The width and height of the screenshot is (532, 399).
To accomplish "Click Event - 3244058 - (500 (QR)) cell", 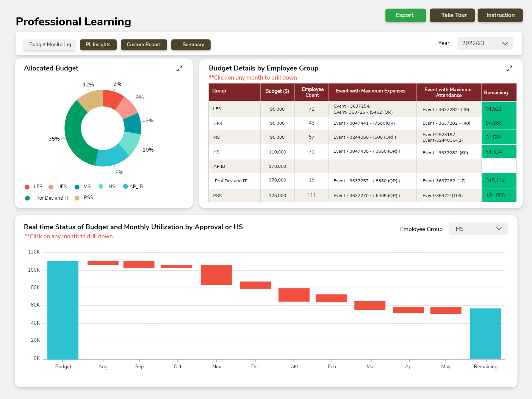I will [373, 137].
